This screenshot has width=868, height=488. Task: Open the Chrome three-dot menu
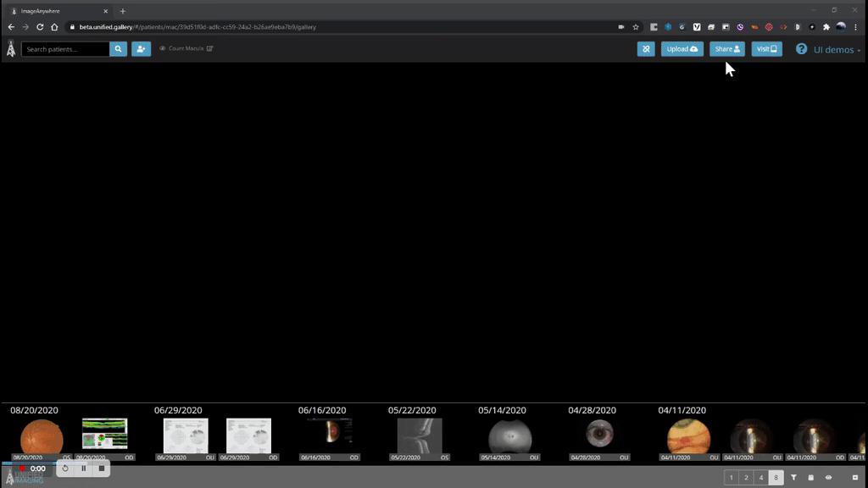click(x=856, y=27)
